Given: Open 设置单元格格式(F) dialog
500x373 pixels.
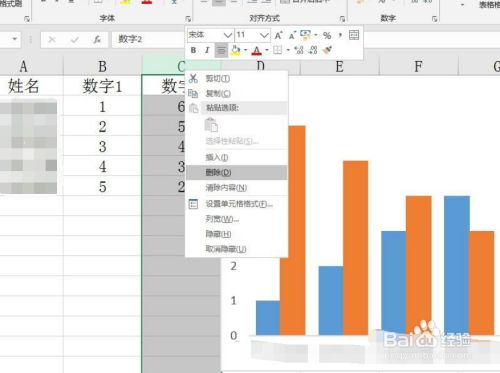Looking at the screenshot, I should pos(236,204).
